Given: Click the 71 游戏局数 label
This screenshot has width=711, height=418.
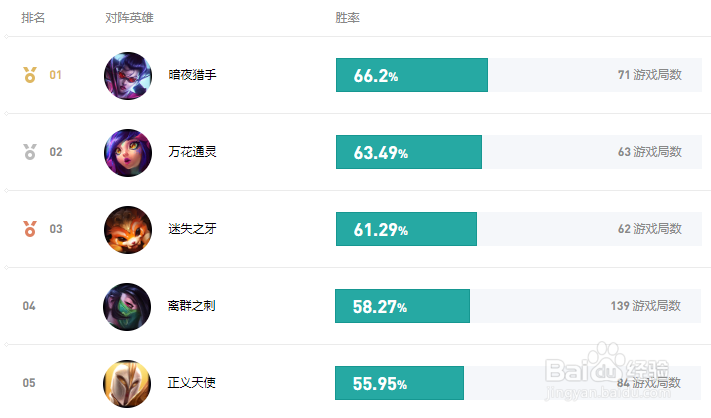Looking at the screenshot, I should coord(650,75).
